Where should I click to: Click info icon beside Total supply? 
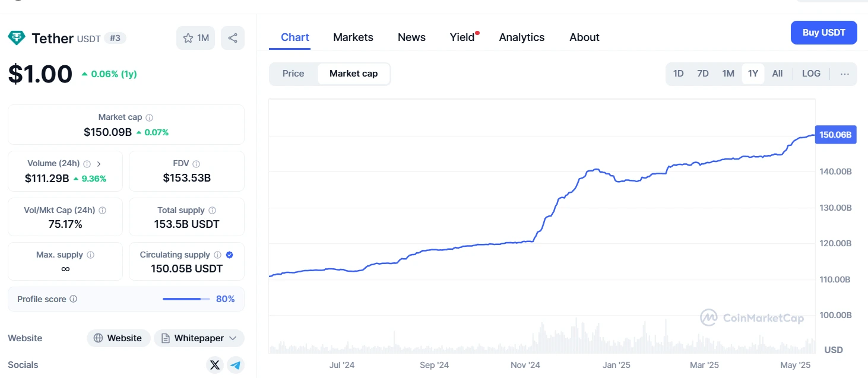click(x=213, y=210)
